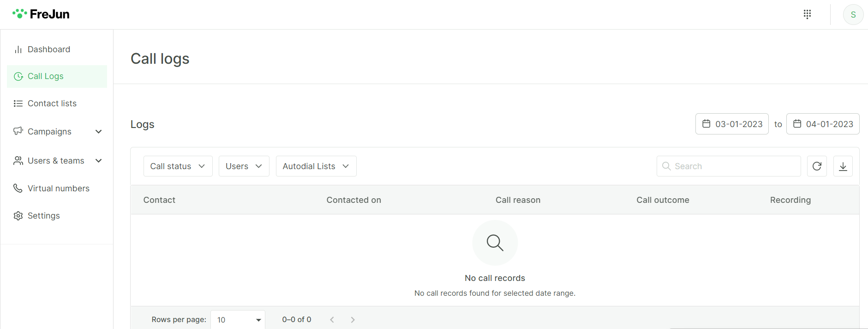The height and width of the screenshot is (329, 868).
Task: Click the download logs icon
Action: coord(843,166)
